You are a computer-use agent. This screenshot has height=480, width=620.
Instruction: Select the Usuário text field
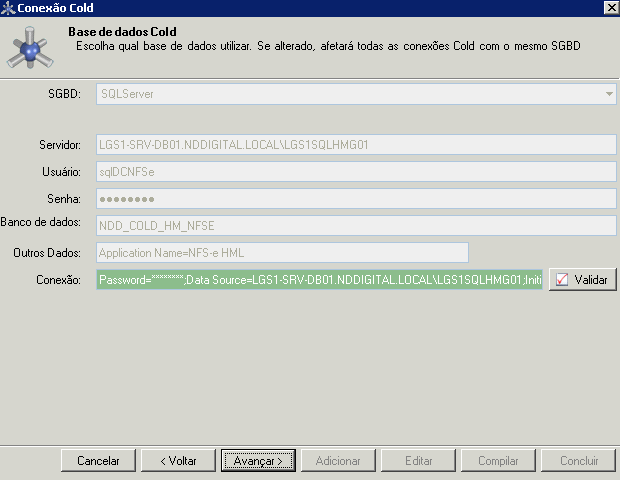coord(356,172)
